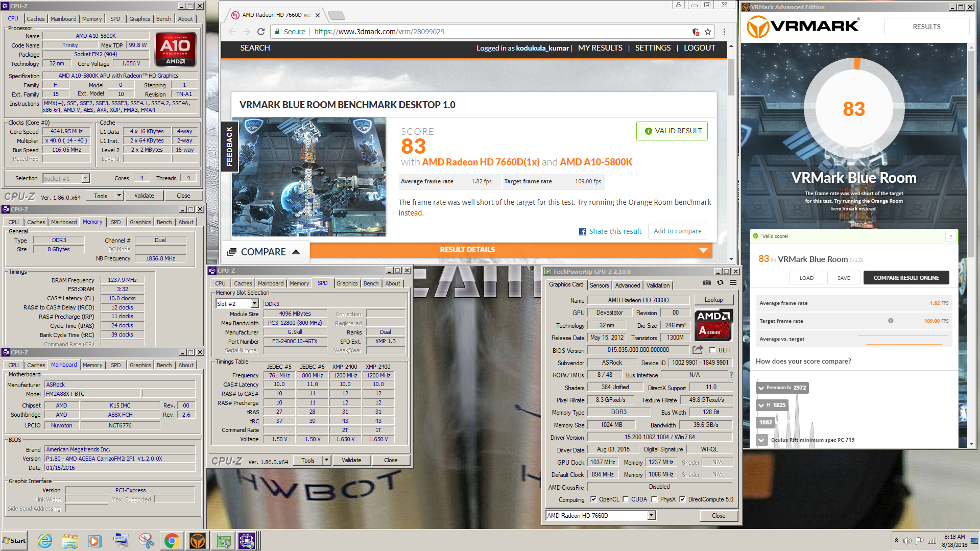Open RESULTS tab in VRMark
The image size is (980, 551).
[926, 27]
